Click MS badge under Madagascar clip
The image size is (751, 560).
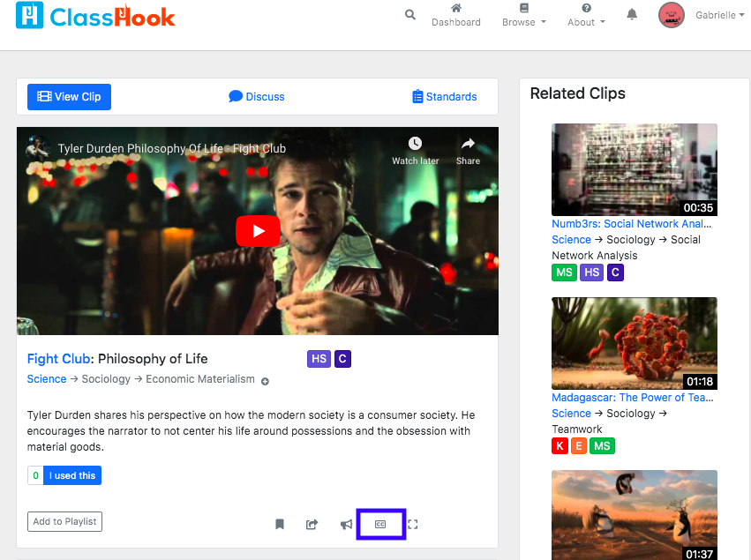pyautogui.click(x=602, y=446)
